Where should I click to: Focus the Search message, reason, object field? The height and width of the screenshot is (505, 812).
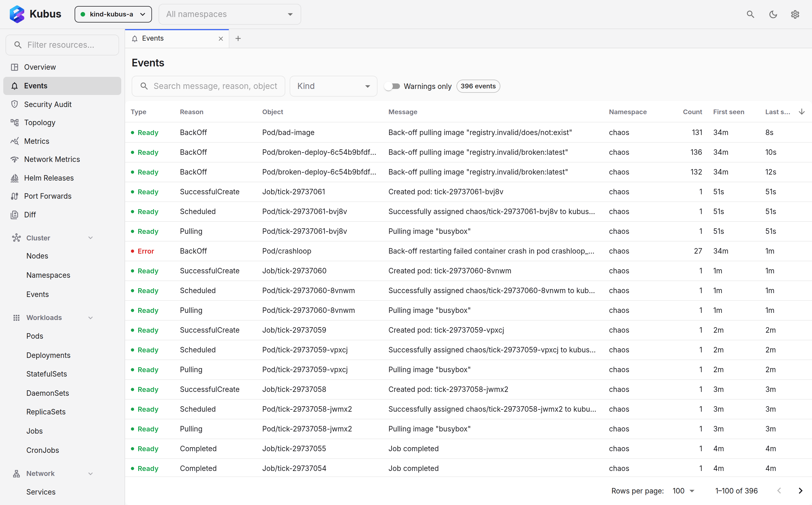coord(208,86)
